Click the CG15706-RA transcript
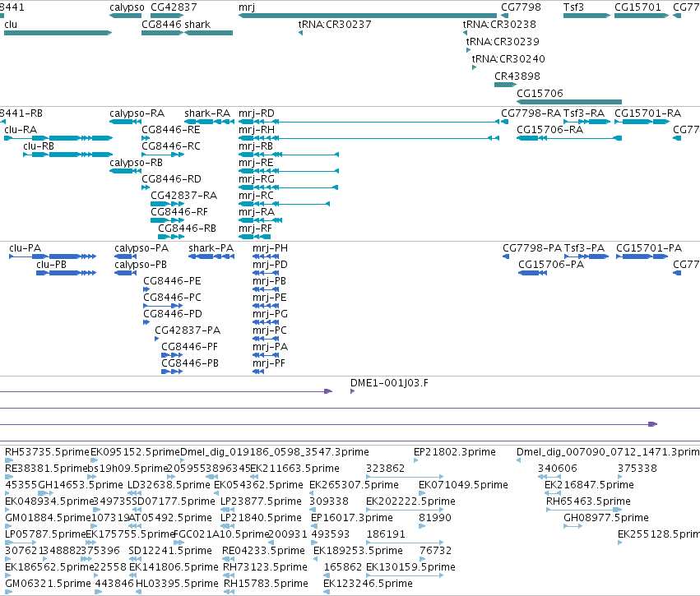This screenshot has height=596, width=700. (x=569, y=138)
